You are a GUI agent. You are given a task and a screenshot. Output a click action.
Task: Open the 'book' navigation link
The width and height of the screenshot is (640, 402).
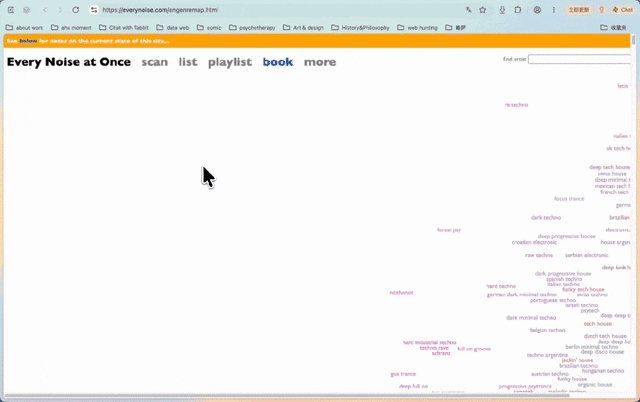[x=278, y=62]
